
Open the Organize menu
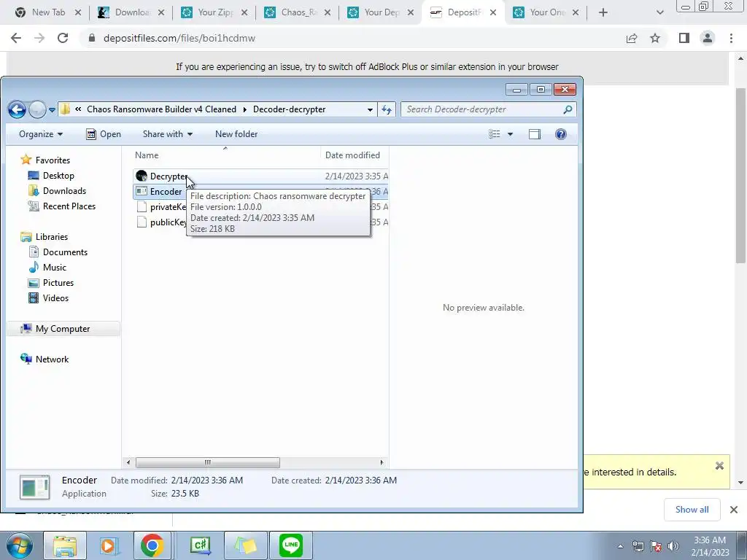tap(41, 134)
